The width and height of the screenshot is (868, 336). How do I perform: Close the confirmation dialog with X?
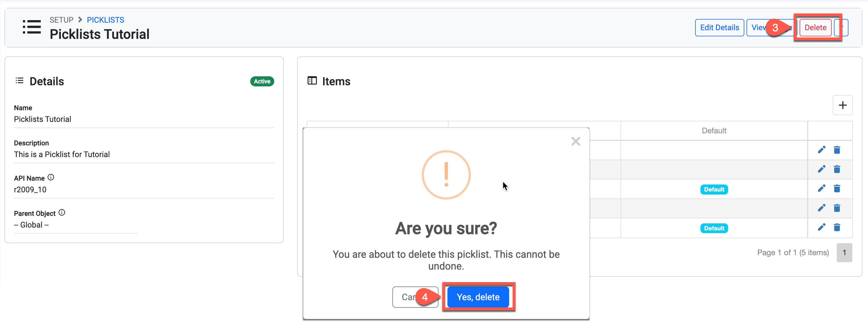(575, 141)
